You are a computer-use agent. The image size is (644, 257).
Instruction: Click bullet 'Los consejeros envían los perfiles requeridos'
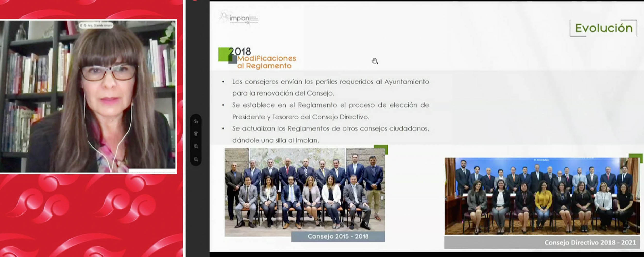point(331,87)
